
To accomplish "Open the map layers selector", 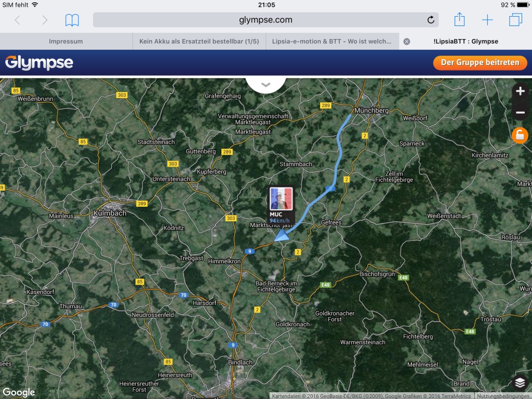I will (520, 383).
